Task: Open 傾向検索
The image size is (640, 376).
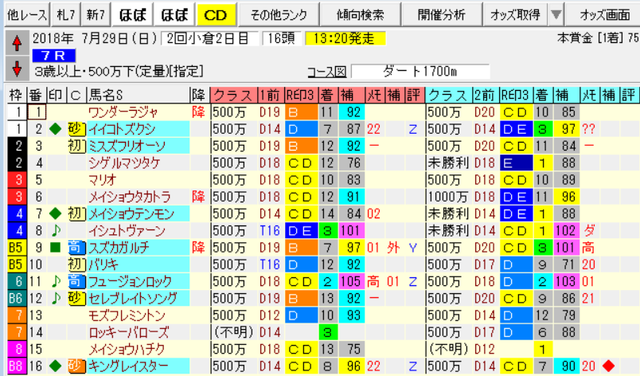Action: point(360,15)
